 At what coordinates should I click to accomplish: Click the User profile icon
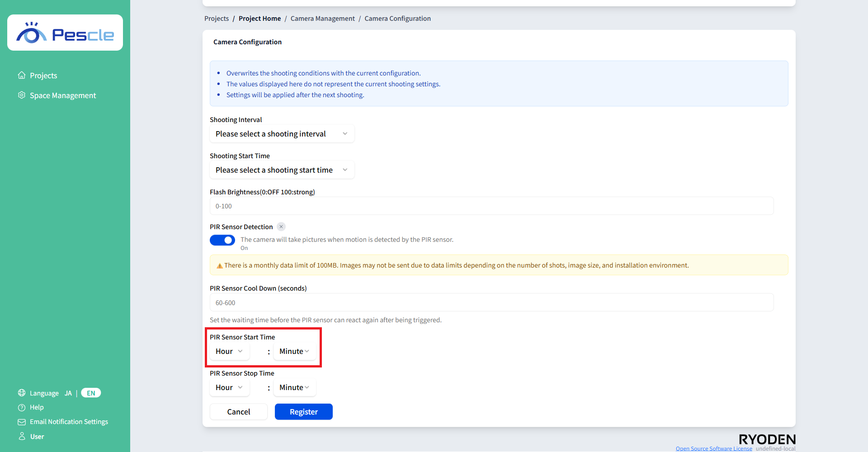click(x=22, y=436)
